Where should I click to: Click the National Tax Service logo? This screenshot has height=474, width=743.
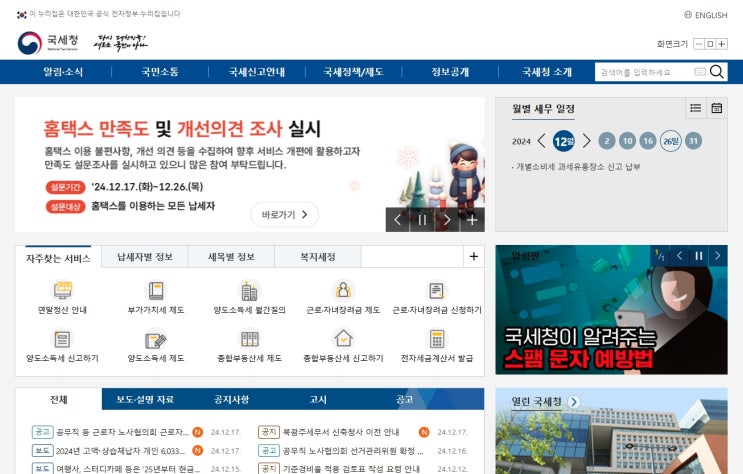coord(48,43)
